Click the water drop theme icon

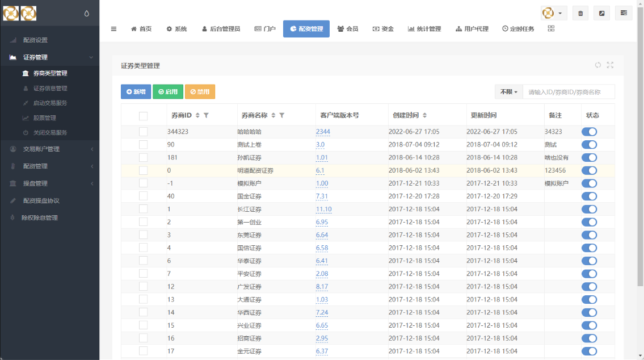point(87,14)
